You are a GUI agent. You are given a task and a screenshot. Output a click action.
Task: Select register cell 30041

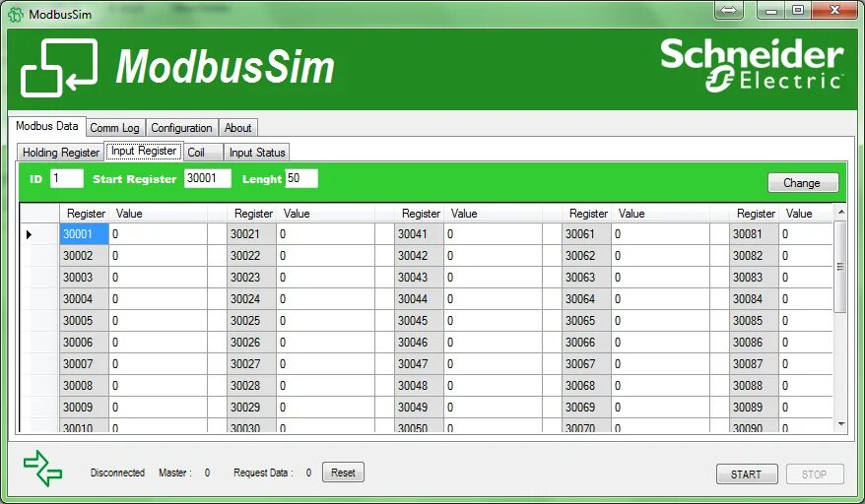point(420,234)
